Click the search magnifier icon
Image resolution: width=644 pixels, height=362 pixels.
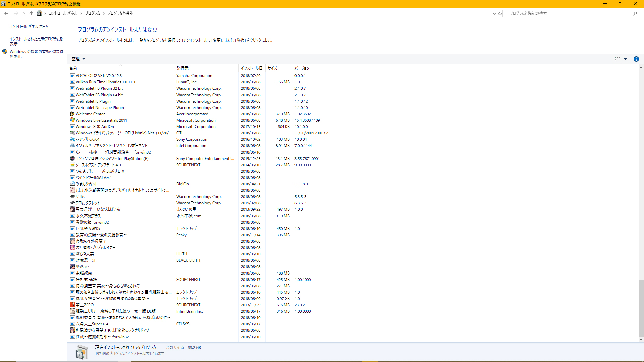pos(635,13)
